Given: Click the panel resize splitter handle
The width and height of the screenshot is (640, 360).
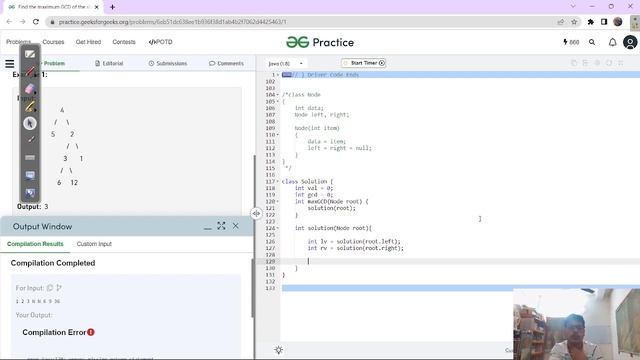Looking at the screenshot, I should [256, 213].
